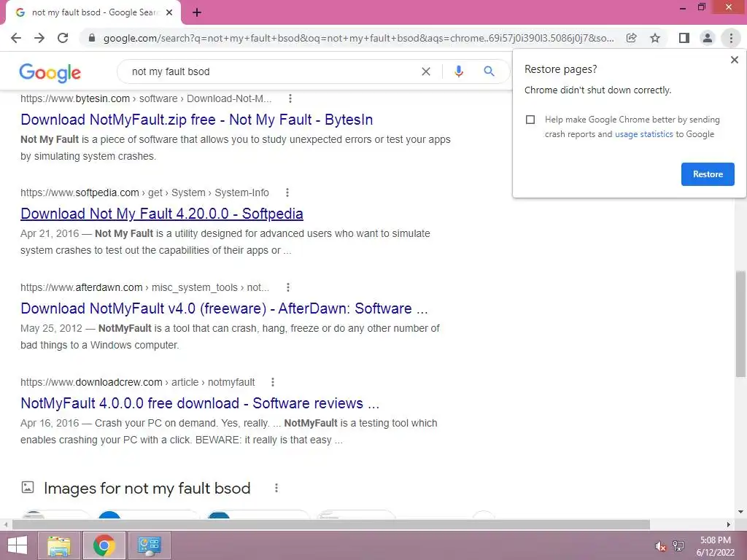Dismiss the Restore pages popup

734,60
